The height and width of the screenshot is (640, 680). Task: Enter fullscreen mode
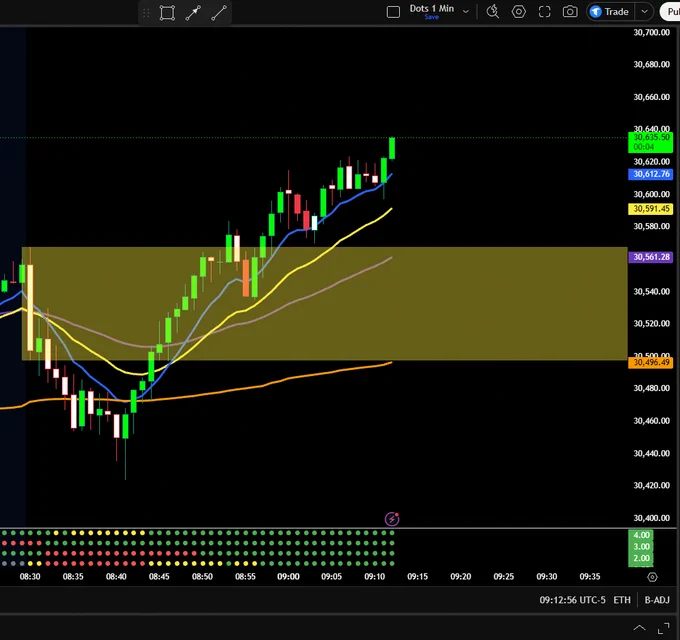tap(545, 12)
